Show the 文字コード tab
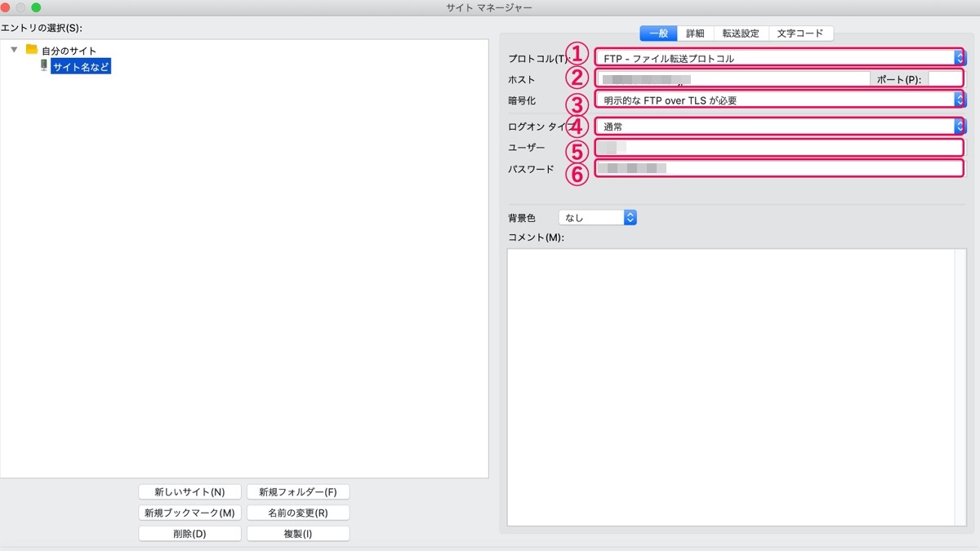The image size is (980, 551). click(x=800, y=33)
